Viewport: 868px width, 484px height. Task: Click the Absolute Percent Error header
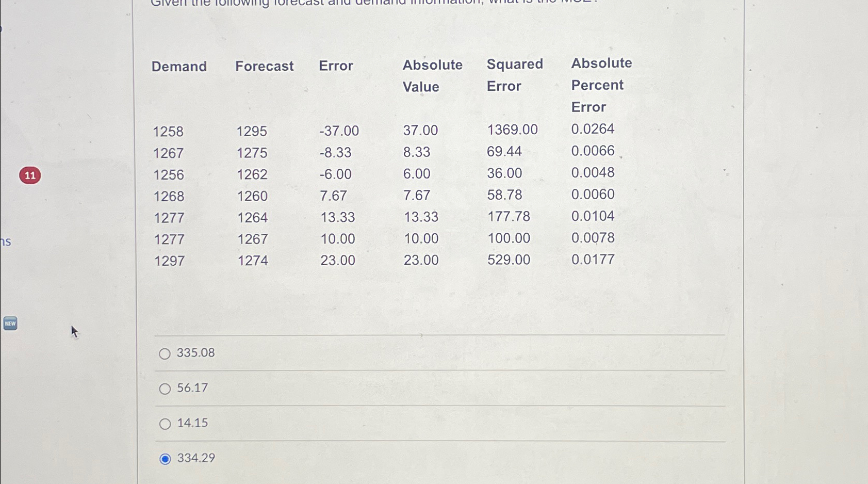pos(601,85)
